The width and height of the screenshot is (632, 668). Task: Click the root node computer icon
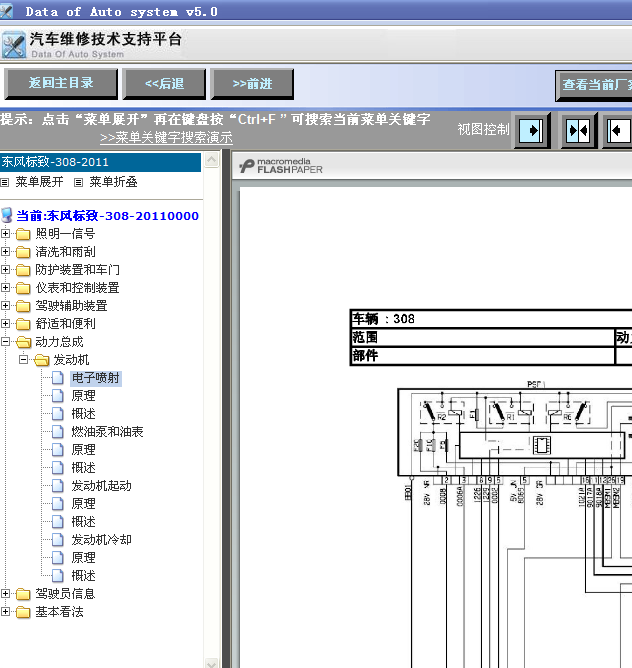[7, 215]
